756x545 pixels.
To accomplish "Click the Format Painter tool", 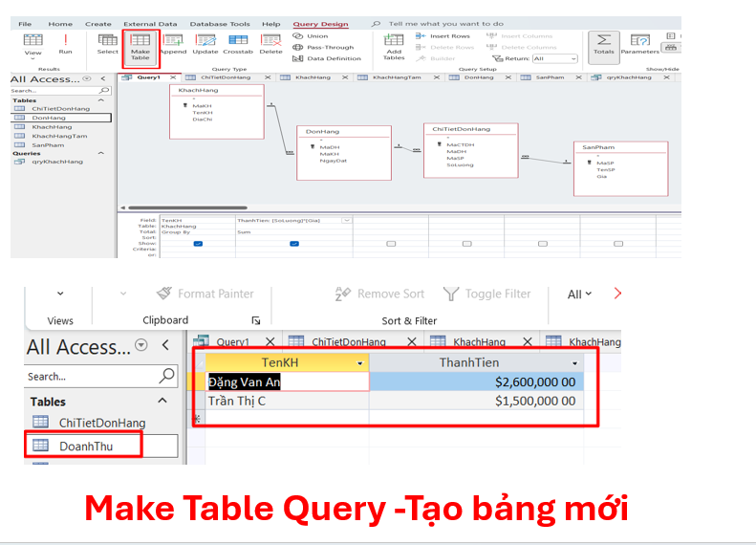I will point(205,294).
